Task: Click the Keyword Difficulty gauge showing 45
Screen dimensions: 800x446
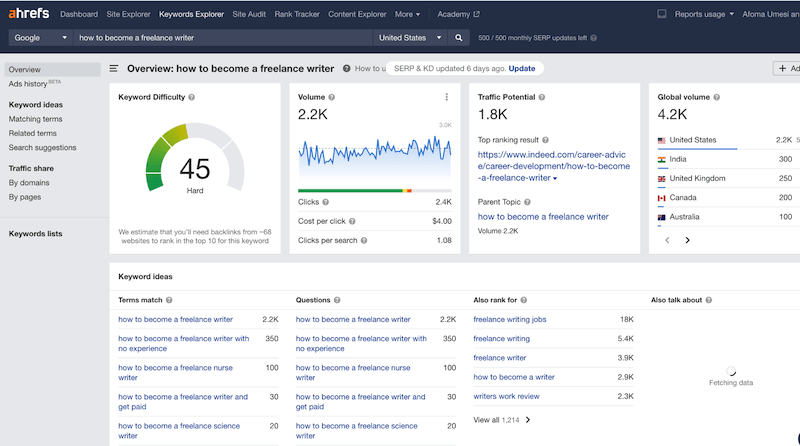Action: (195, 158)
